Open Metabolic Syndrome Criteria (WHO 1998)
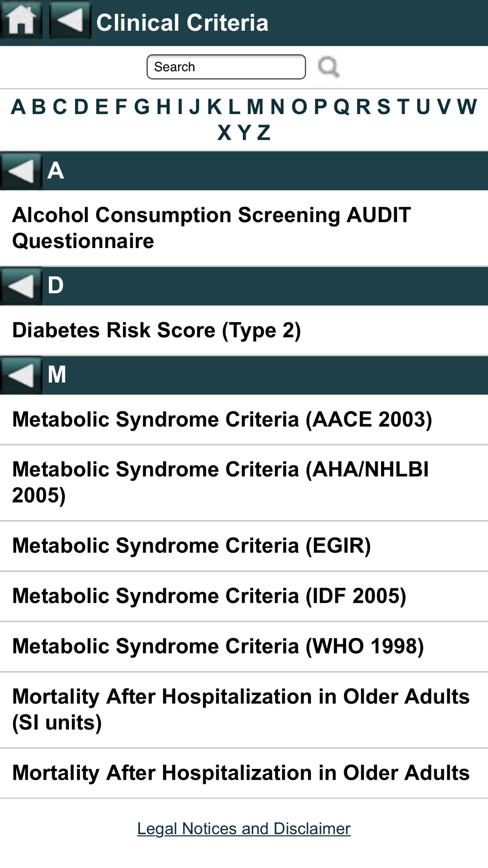Screen dimensions: 488x868 pyautogui.click(x=244, y=646)
